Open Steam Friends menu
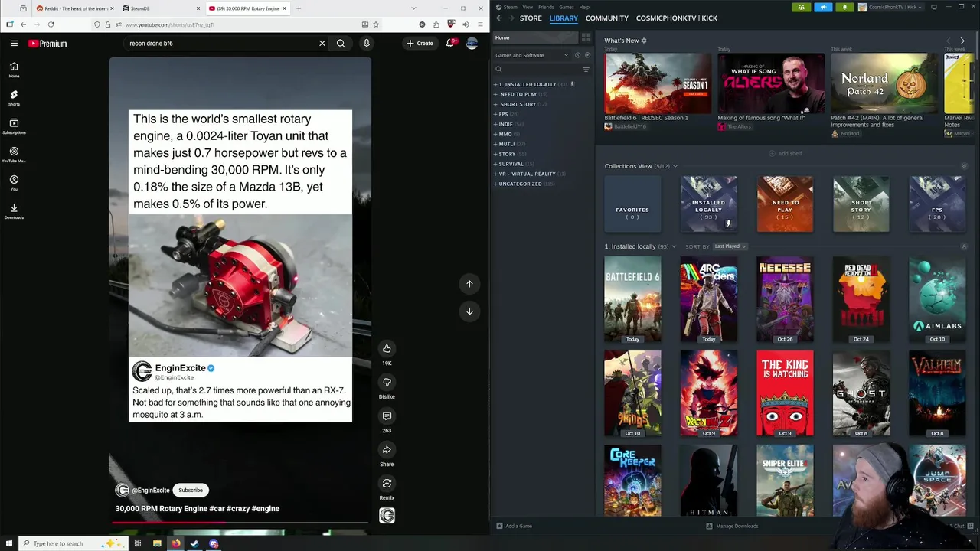This screenshot has height=551, width=980. tap(546, 7)
